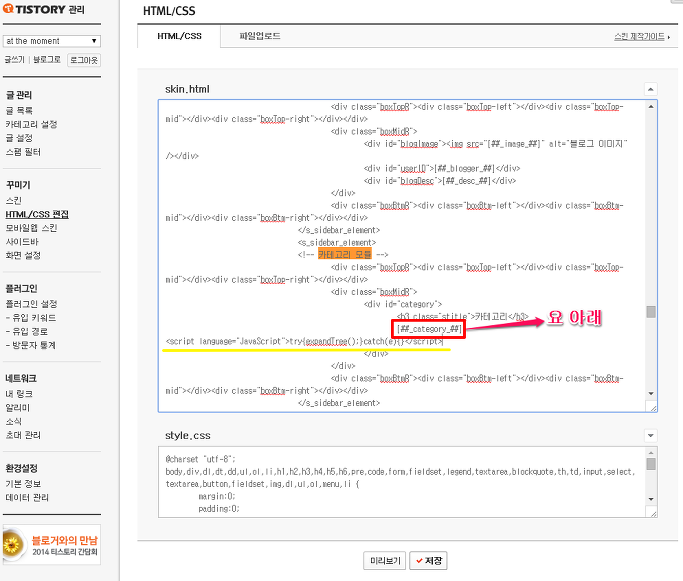Open 사이드바 settings
Screen dimensions: 683x581
pyautogui.click(x=22, y=242)
